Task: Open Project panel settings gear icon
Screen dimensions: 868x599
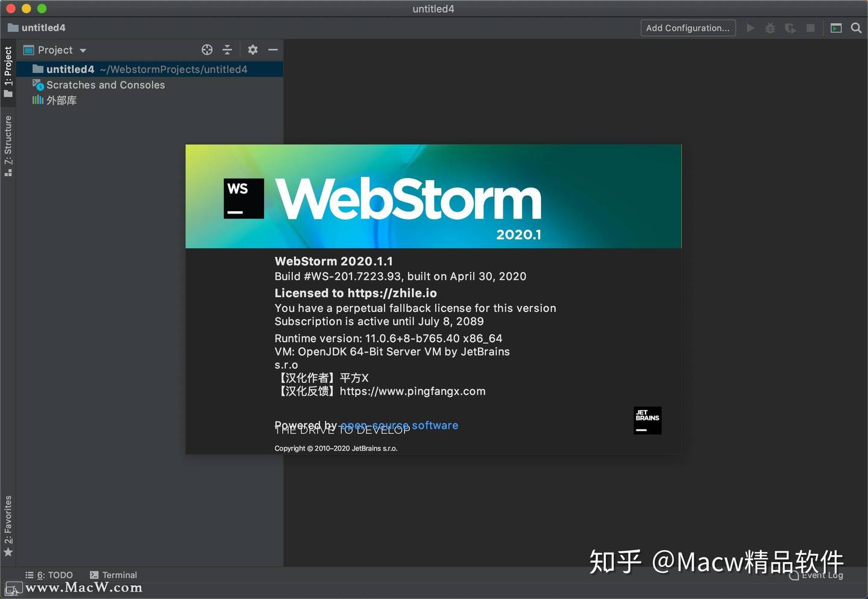Action: pyautogui.click(x=253, y=50)
